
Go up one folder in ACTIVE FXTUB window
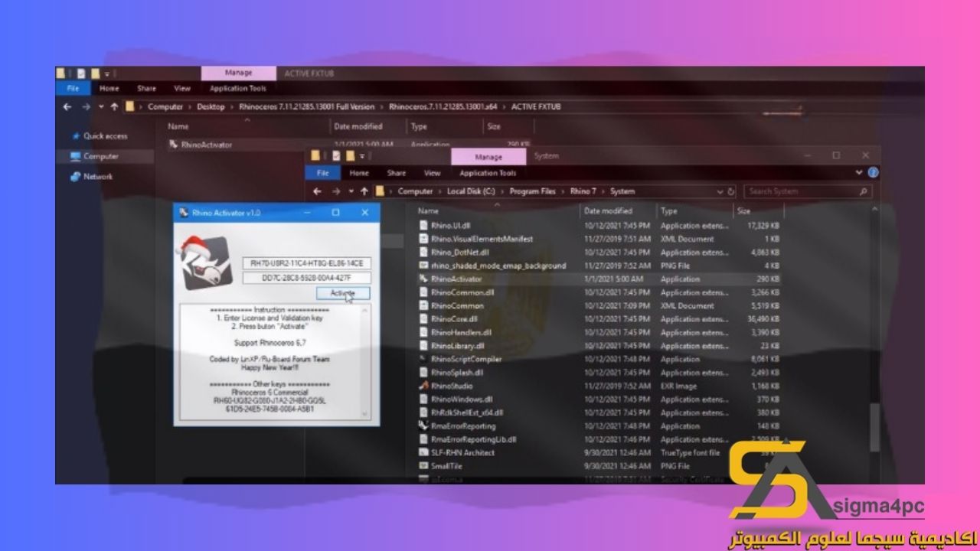point(114,107)
